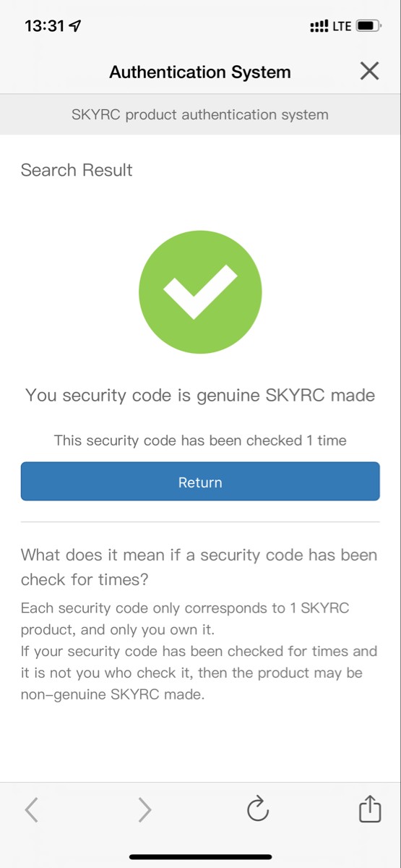
Task: Select the Authentication System title
Action: point(200,72)
